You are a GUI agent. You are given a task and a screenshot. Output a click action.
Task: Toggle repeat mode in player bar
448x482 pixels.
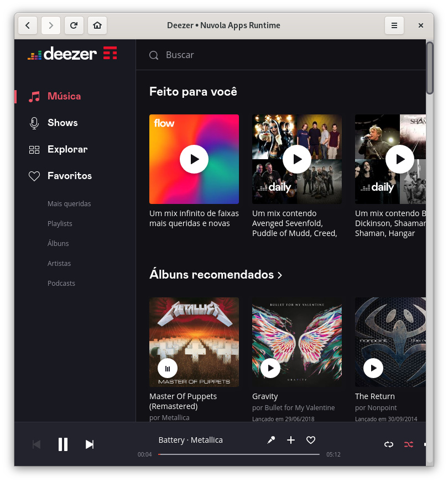coord(389,444)
